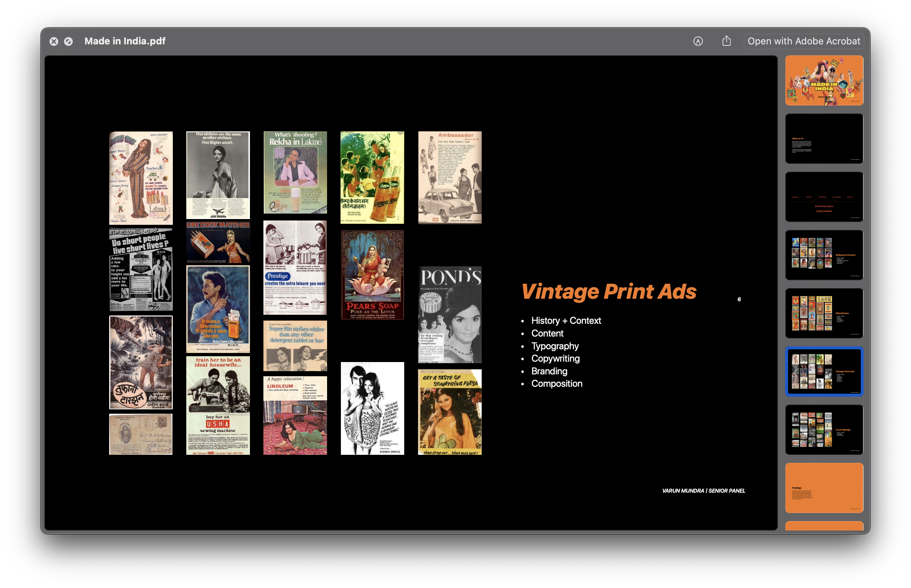Click the 'Branding' bullet text
The image size is (911, 588).
point(549,371)
